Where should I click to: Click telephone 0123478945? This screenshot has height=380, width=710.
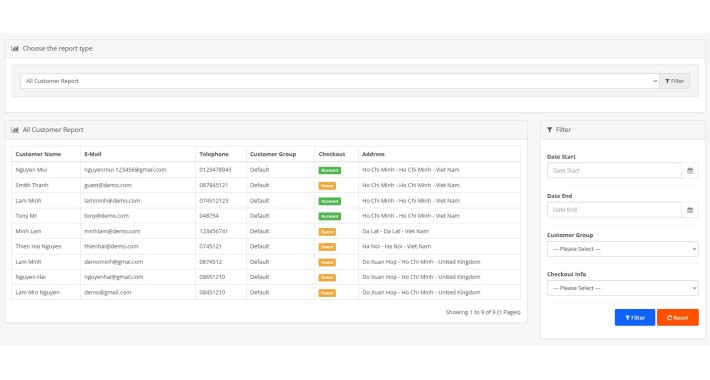(x=215, y=170)
